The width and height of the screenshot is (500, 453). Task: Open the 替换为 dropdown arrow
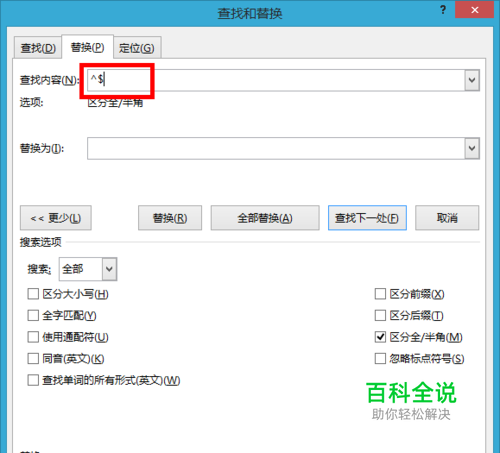click(472, 148)
